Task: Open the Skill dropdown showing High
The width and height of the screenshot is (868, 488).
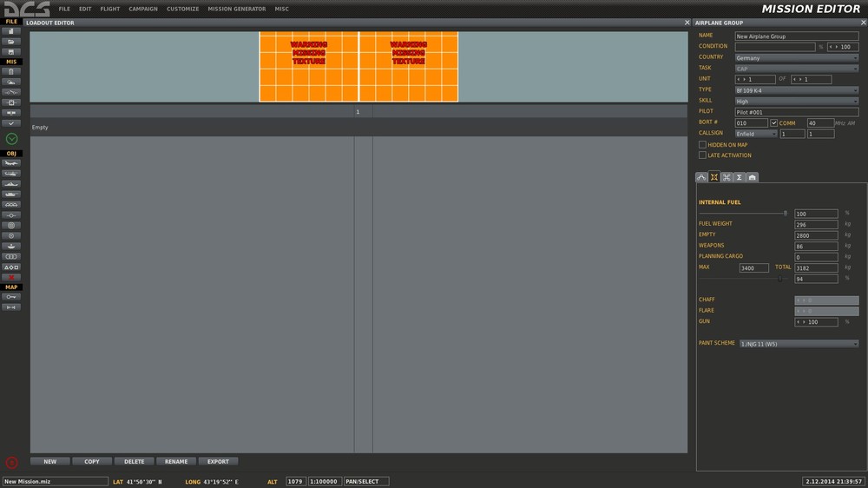Action: pos(797,102)
